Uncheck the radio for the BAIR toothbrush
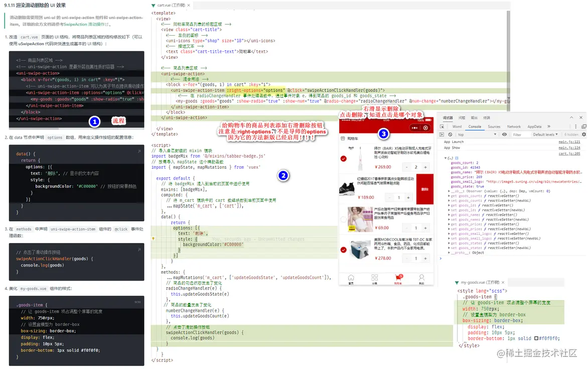 pos(344,159)
